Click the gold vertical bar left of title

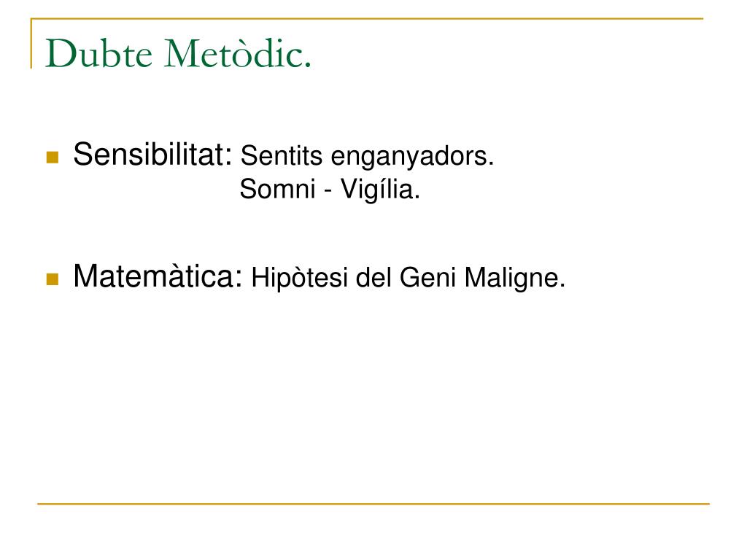click(x=31, y=44)
